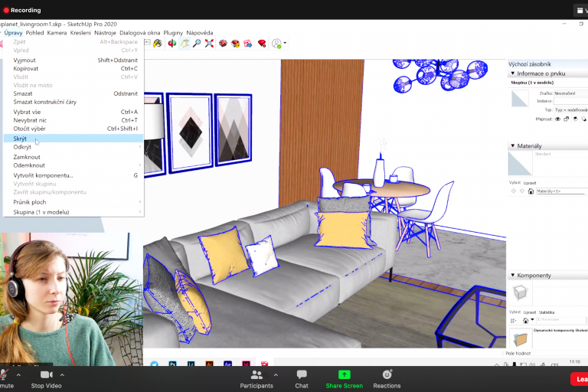Collapse the Informace o prvku panel
The image size is (588, 392).
click(x=513, y=73)
